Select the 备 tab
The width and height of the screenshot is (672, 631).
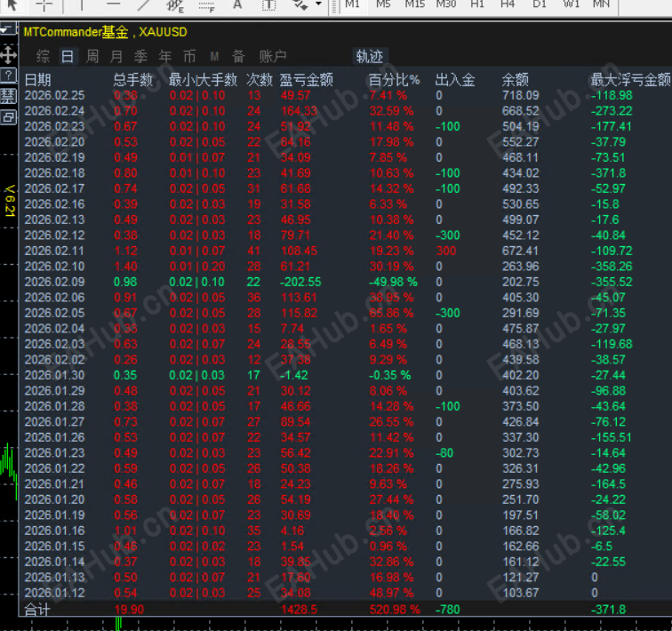[x=238, y=56]
